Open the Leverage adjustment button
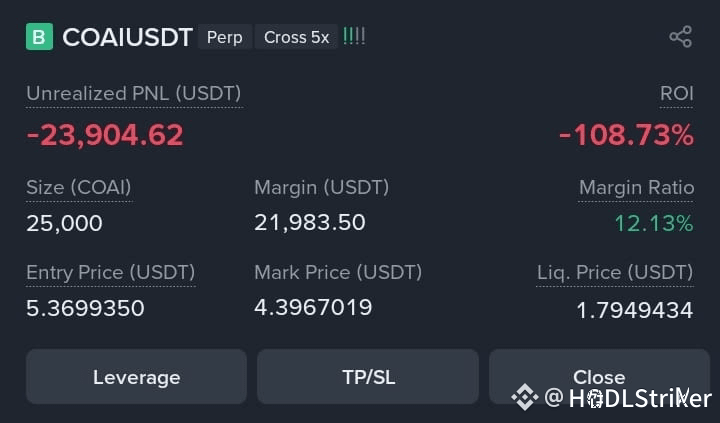Screen dimensions: 720x423 (x=136, y=377)
